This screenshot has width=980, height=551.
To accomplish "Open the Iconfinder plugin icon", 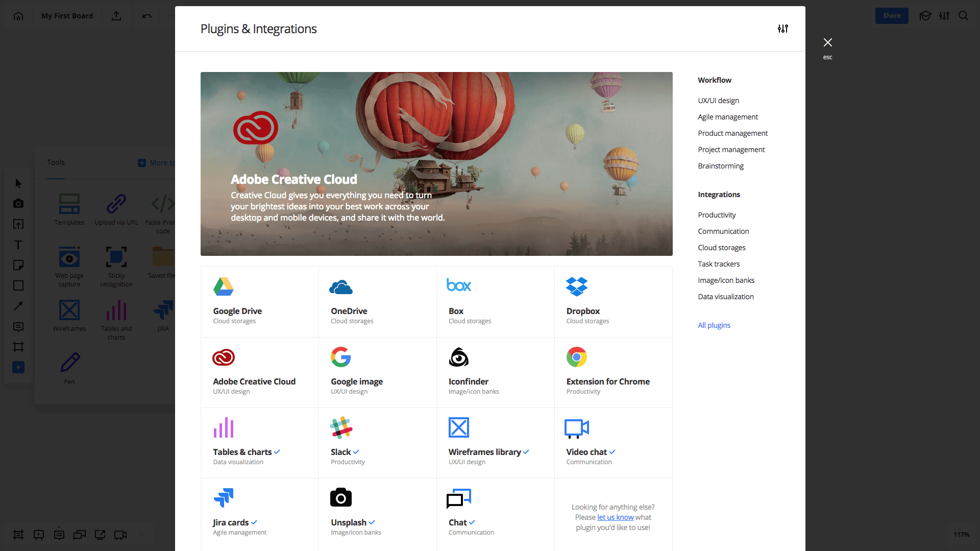I will [458, 357].
